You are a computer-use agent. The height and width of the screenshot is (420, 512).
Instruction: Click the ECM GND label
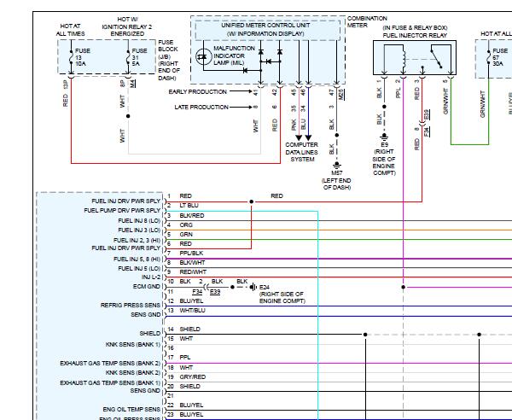pos(146,287)
